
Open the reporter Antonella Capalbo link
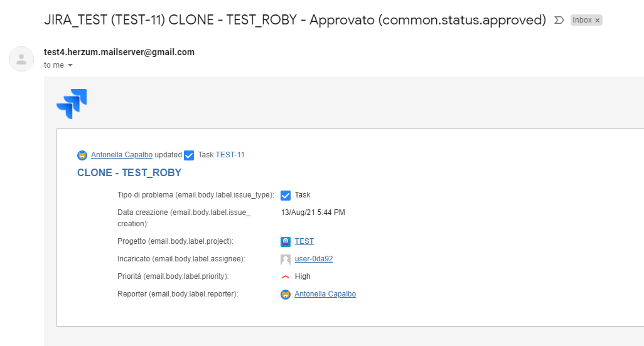(x=325, y=294)
